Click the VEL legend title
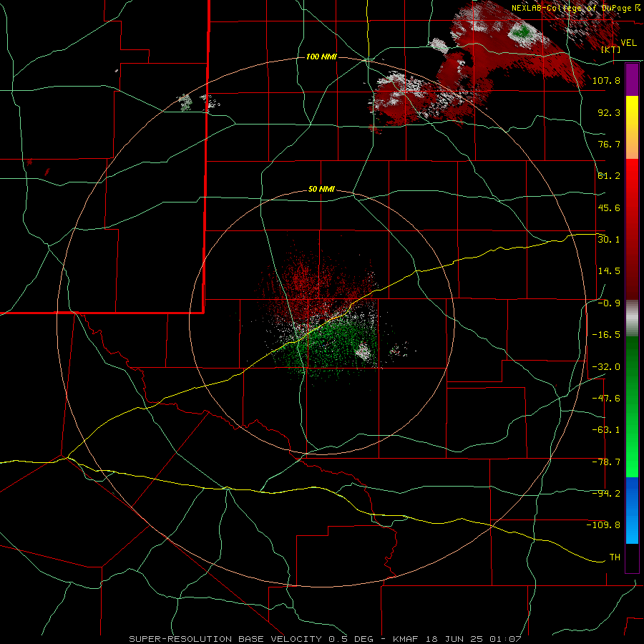This screenshot has width=644, height=644. click(x=628, y=43)
